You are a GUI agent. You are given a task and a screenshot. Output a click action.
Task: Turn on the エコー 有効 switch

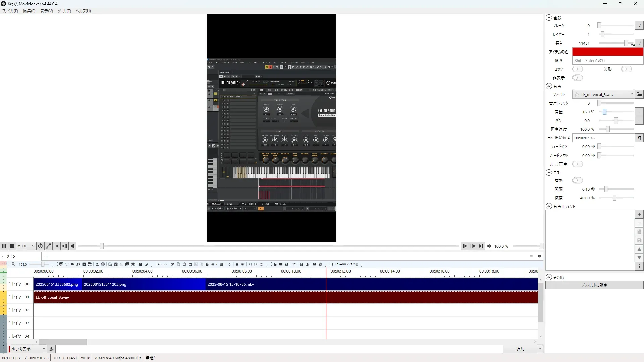point(577,181)
